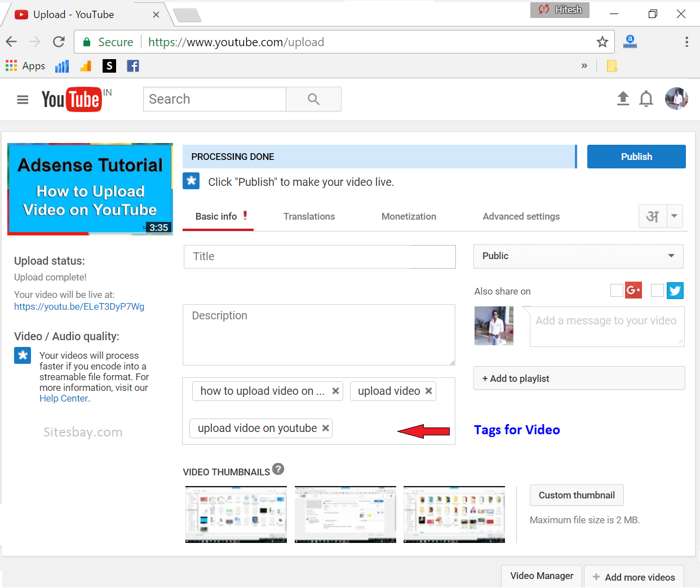The height and width of the screenshot is (588, 700).
Task: Open the Help Center link
Action: 64,398
